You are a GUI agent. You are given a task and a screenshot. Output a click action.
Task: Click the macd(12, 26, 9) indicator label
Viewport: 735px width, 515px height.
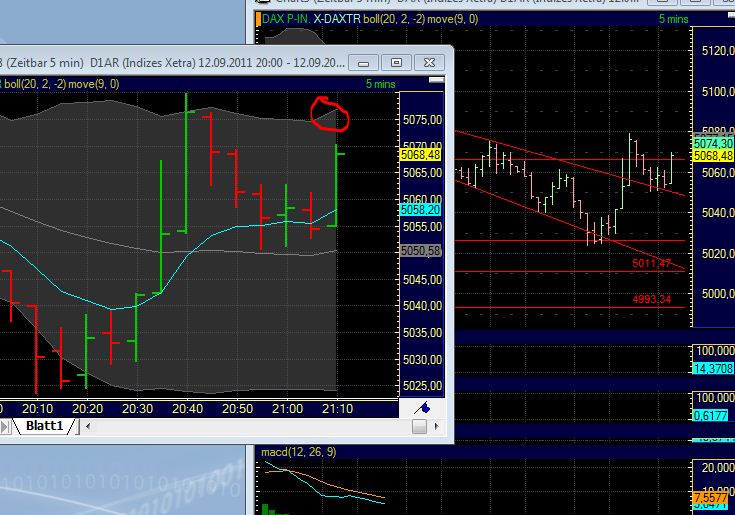coord(299,452)
